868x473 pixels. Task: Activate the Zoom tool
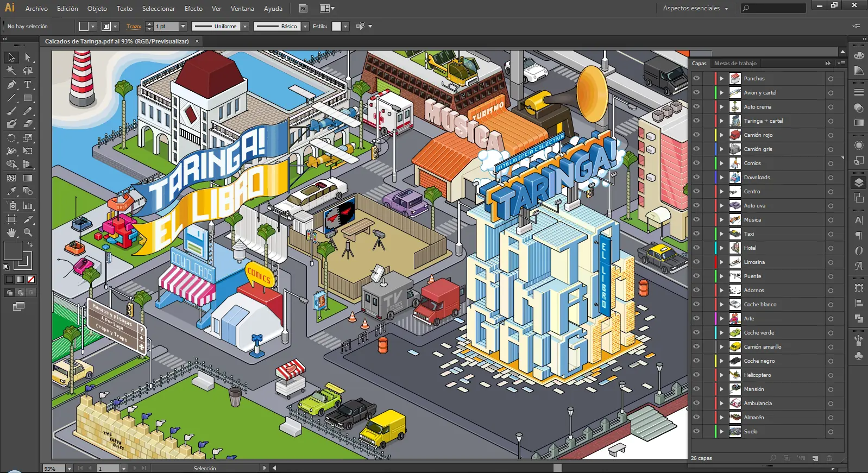(x=28, y=232)
